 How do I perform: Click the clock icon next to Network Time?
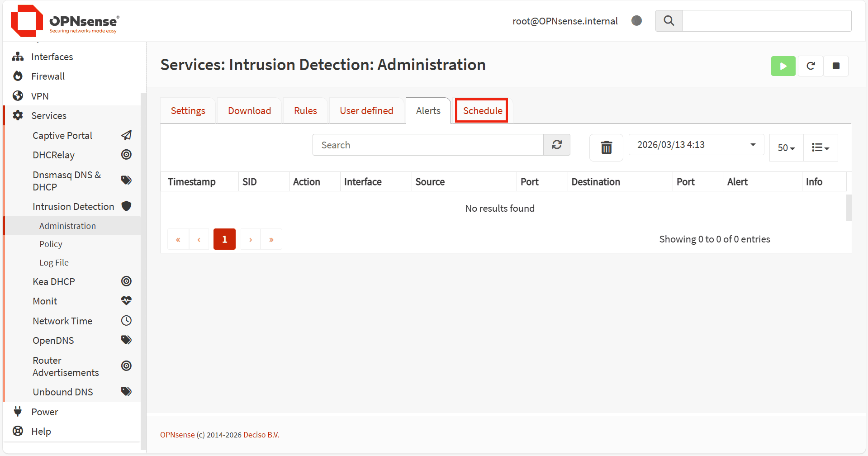point(127,321)
